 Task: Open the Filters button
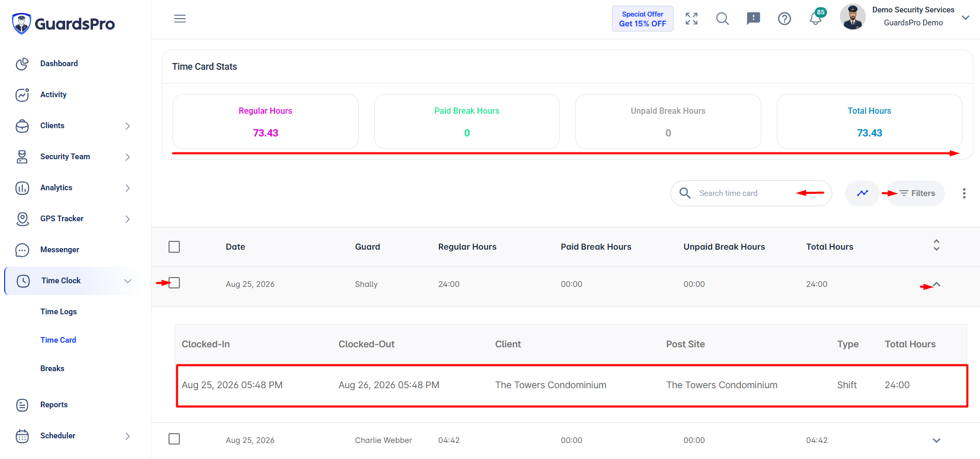click(x=916, y=193)
